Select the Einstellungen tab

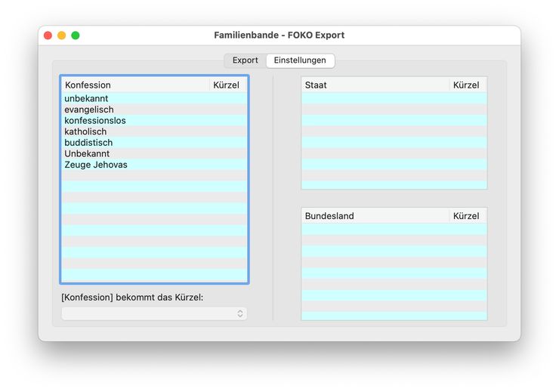(300, 60)
